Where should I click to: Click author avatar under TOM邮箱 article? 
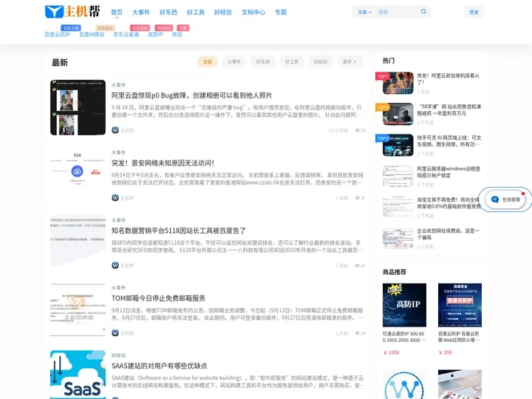pyautogui.click(x=115, y=332)
